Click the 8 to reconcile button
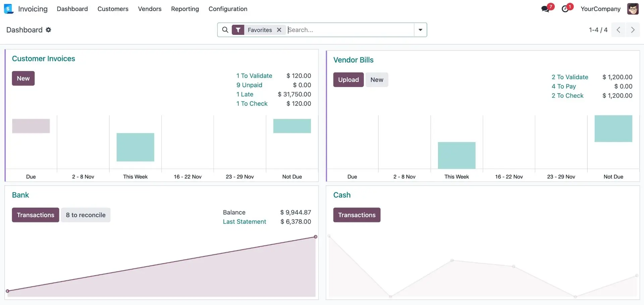The width and height of the screenshot is (644, 305). click(86, 215)
